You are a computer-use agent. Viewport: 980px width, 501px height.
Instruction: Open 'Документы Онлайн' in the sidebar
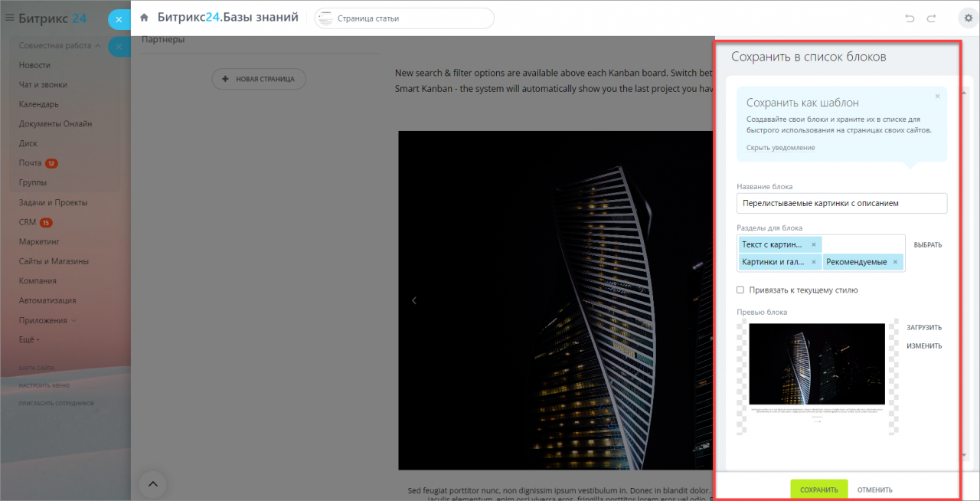[x=55, y=124]
